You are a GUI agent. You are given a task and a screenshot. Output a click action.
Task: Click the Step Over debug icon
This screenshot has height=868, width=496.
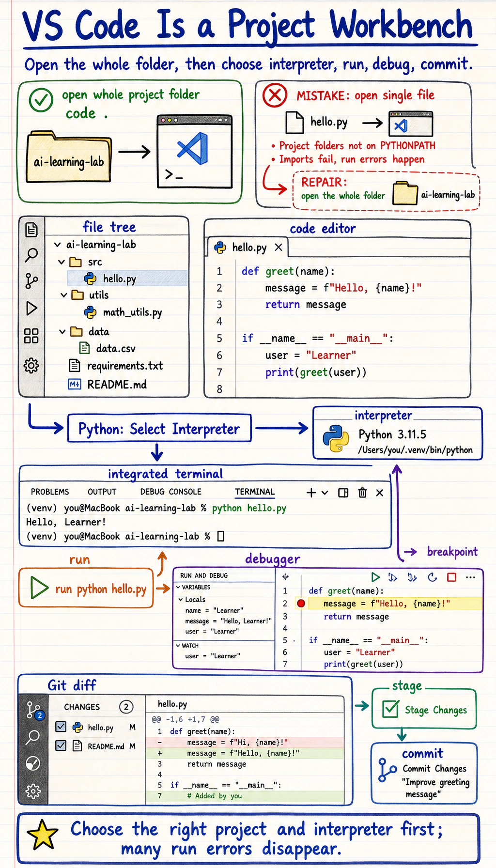coord(393,577)
